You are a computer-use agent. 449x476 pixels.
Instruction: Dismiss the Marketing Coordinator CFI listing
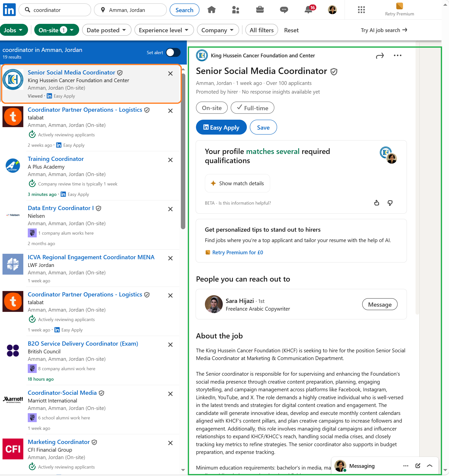(170, 443)
